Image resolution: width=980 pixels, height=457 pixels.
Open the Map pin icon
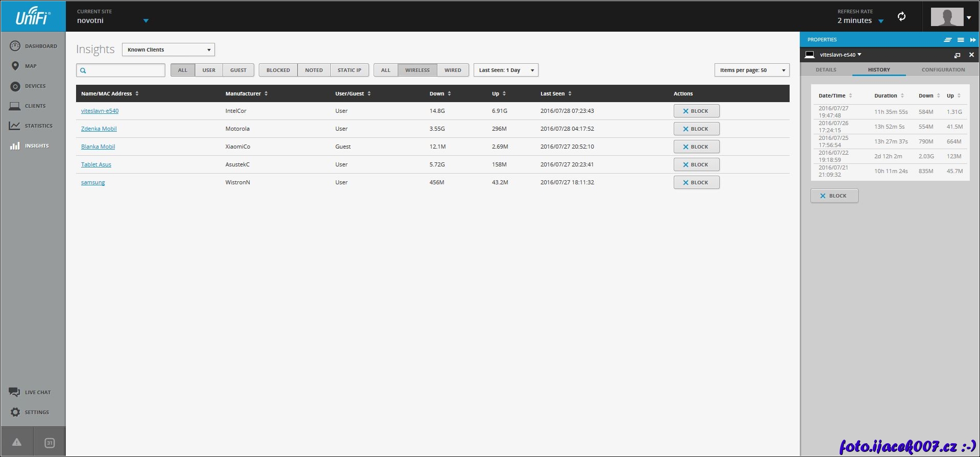15,66
